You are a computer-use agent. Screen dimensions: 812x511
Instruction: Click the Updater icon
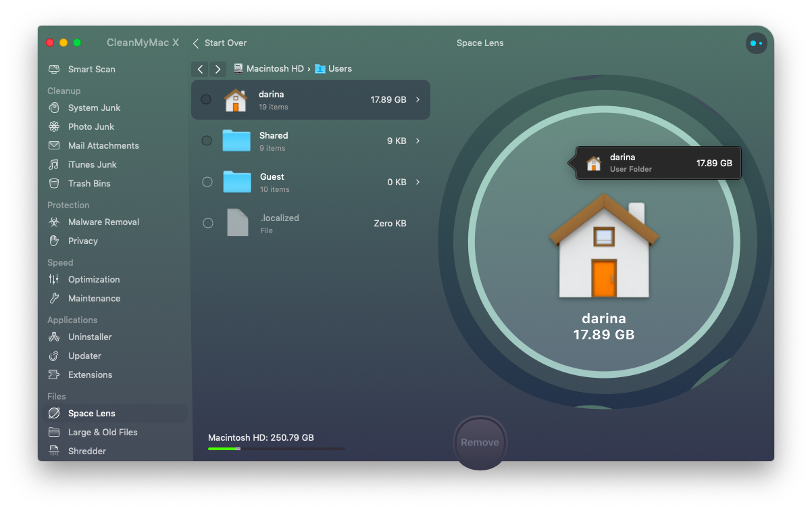(54, 356)
